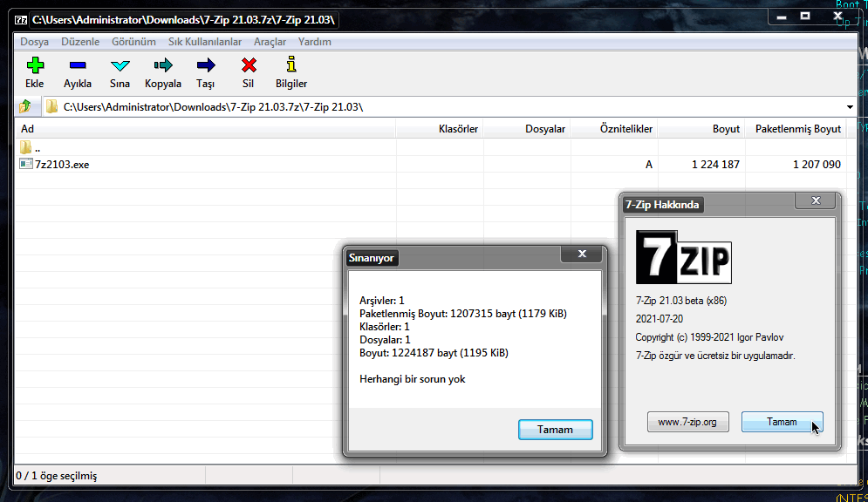Click the date text 2021-07-20

tap(660, 319)
